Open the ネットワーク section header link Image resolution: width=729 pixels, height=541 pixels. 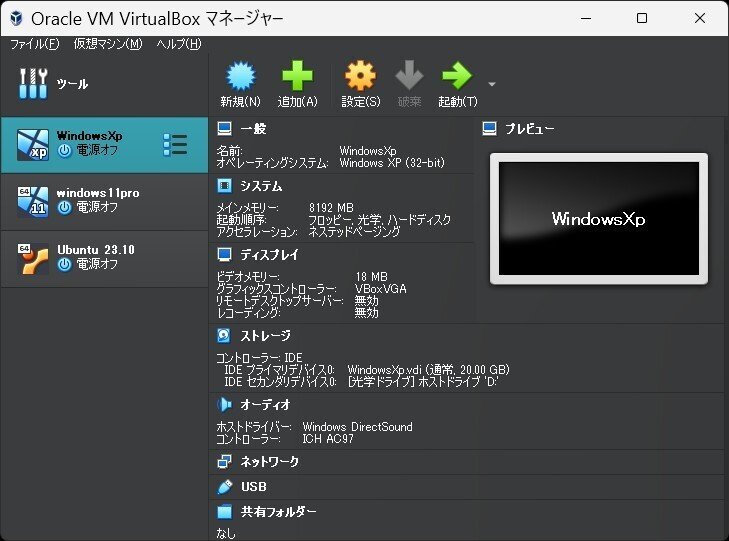270,462
